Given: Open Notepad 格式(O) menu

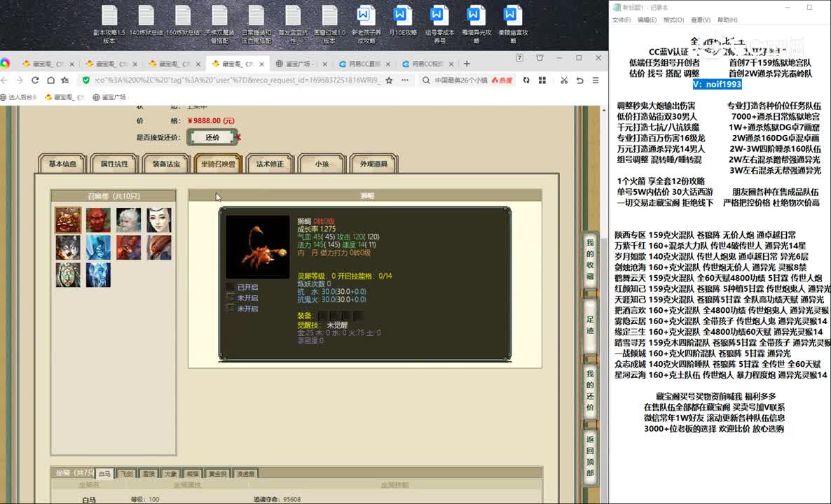Looking at the screenshot, I should (673, 20).
